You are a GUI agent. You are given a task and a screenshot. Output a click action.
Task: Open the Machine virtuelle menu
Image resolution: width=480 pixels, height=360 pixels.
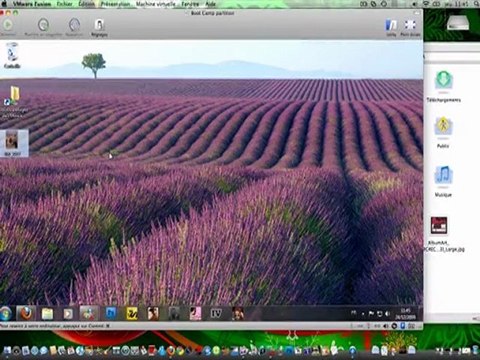(x=156, y=4)
